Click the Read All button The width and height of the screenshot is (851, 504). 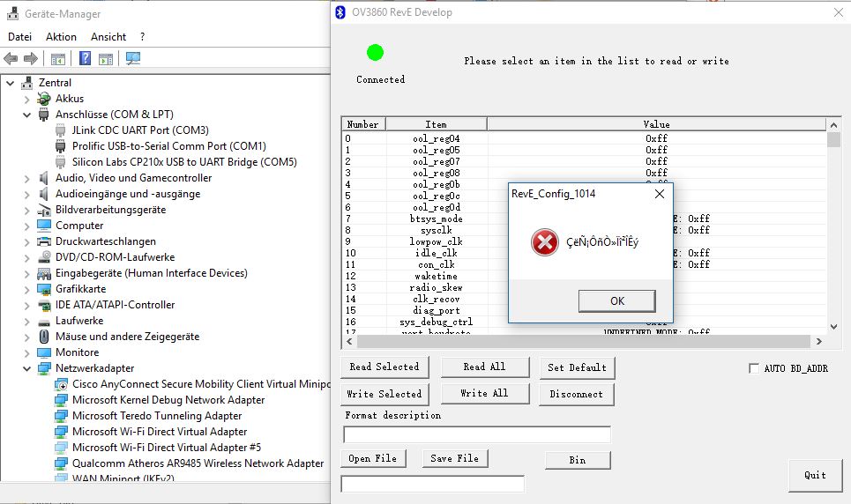tap(485, 367)
